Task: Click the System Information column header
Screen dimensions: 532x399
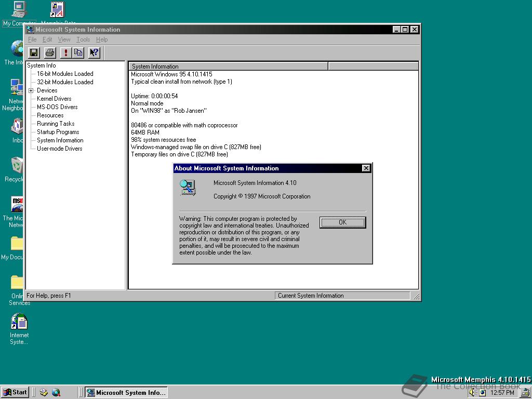Action: pos(229,66)
